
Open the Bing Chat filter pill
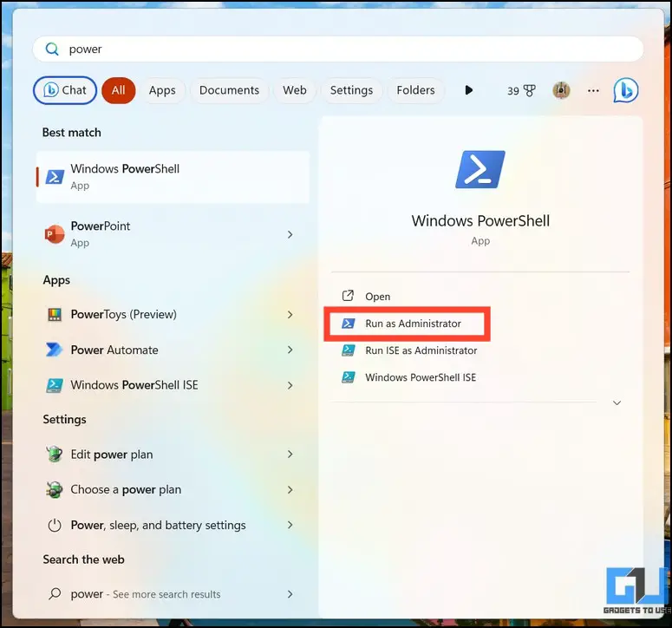65,90
